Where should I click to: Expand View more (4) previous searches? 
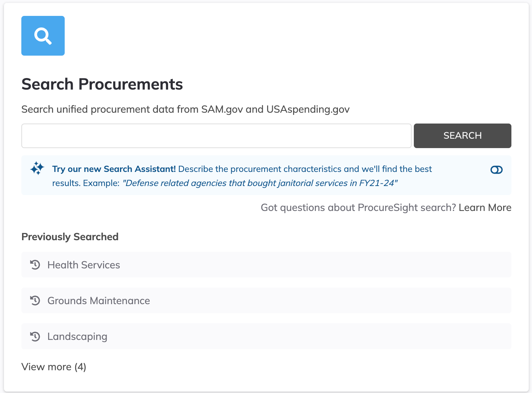[x=54, y=367]
